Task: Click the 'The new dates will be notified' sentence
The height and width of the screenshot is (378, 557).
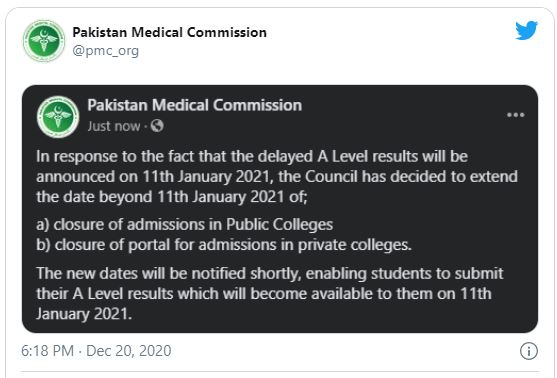Action: (x=270, y=274)
